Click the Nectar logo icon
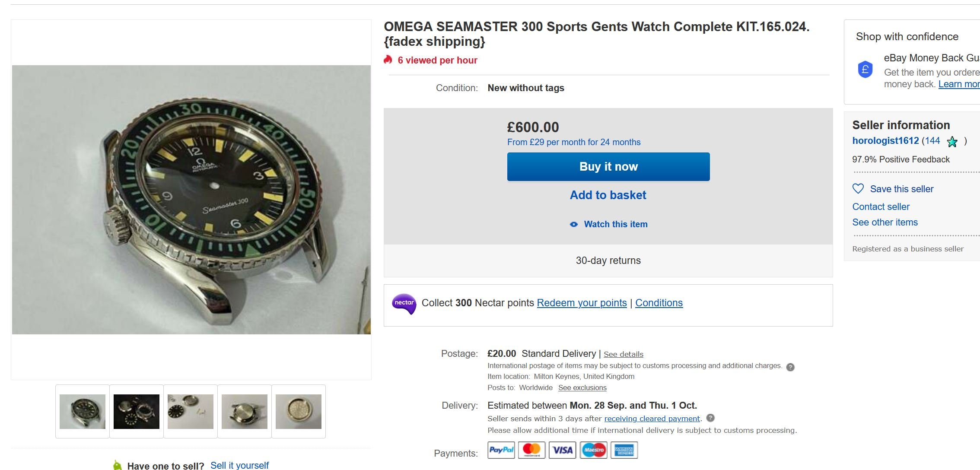 pos(404,304)
